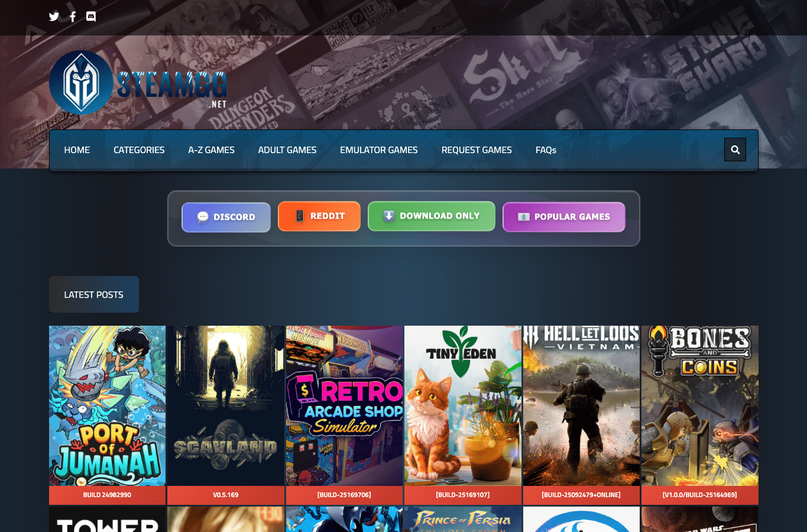Open the FAQs menu item

tap(546, 150)
